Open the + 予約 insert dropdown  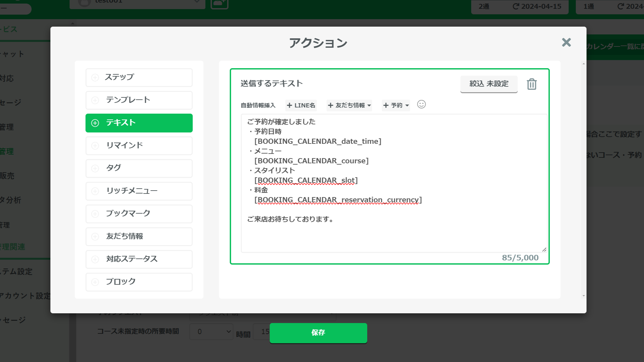coord(396,105)
